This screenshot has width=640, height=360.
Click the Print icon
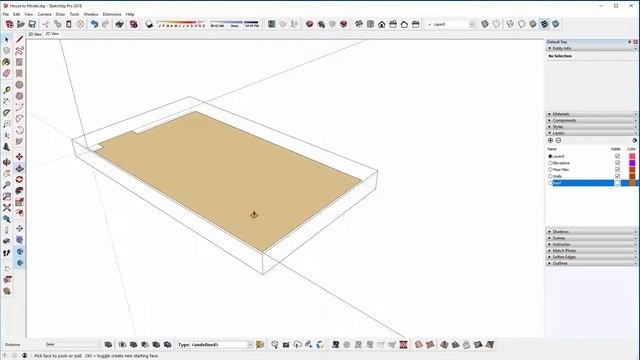click(x=120, y=24)
